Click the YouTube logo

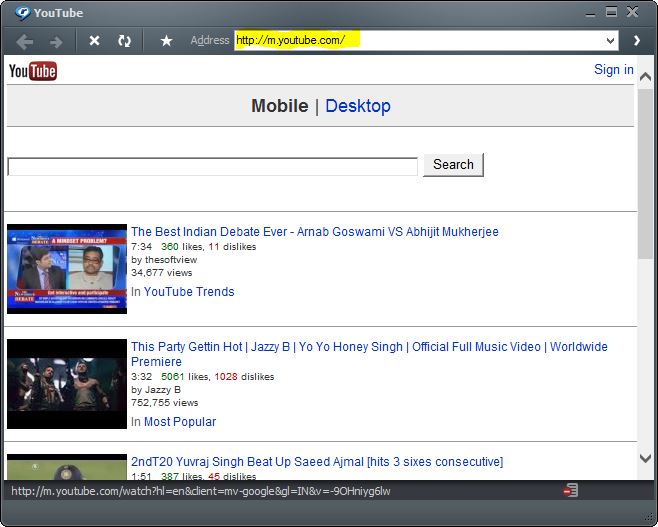click(x=33, y=71)
